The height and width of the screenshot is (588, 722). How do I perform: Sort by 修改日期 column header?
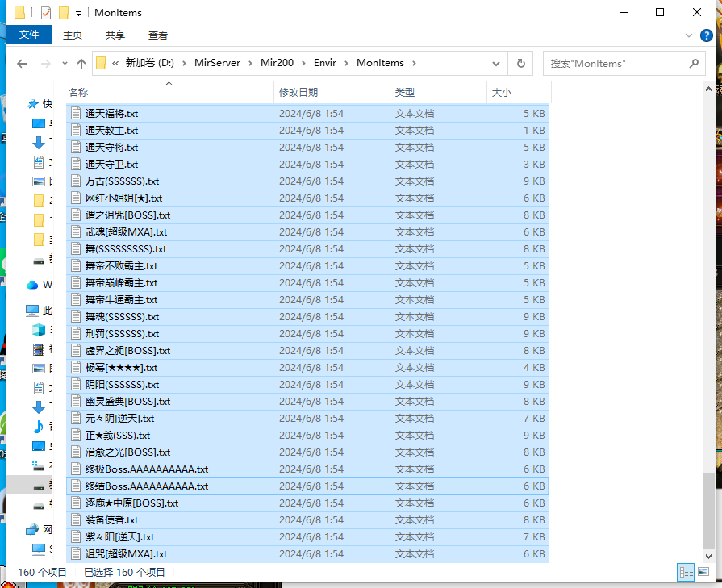click(x=332, y=92)
